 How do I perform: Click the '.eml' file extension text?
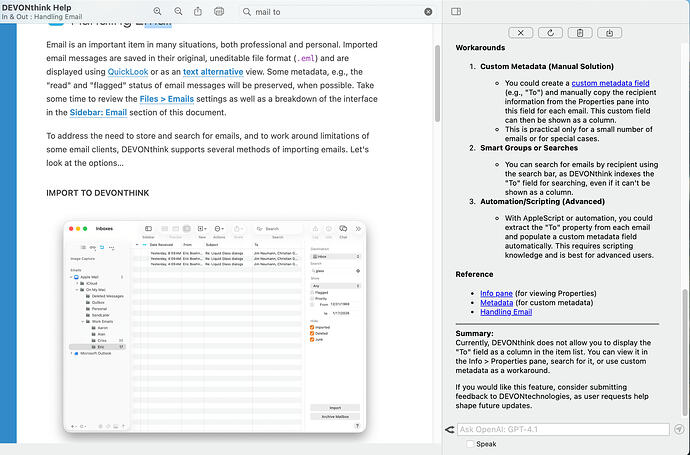click(x=305, y=58)
